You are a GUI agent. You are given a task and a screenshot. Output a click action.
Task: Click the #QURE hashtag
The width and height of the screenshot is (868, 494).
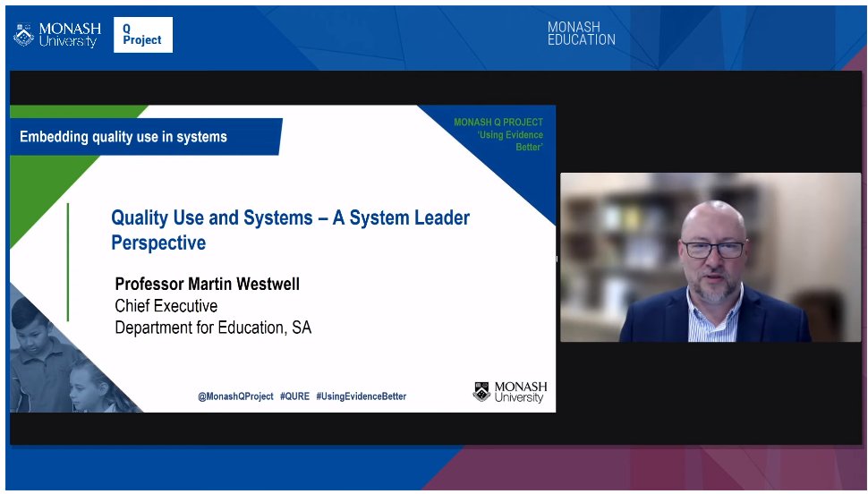point(294,396)
